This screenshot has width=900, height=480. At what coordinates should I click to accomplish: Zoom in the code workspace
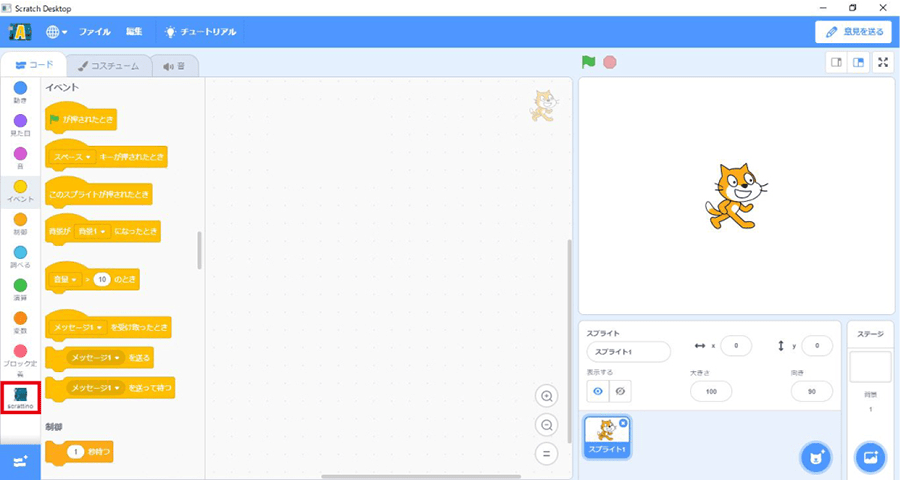[x=546, y=396]
